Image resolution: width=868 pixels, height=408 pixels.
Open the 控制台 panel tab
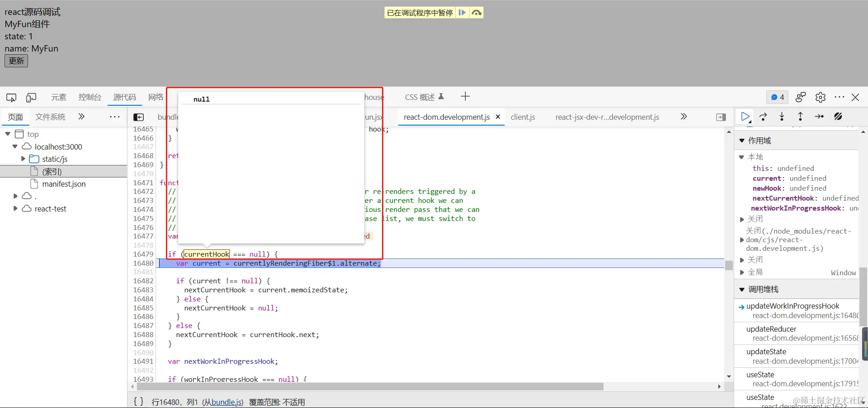[90, 97]
